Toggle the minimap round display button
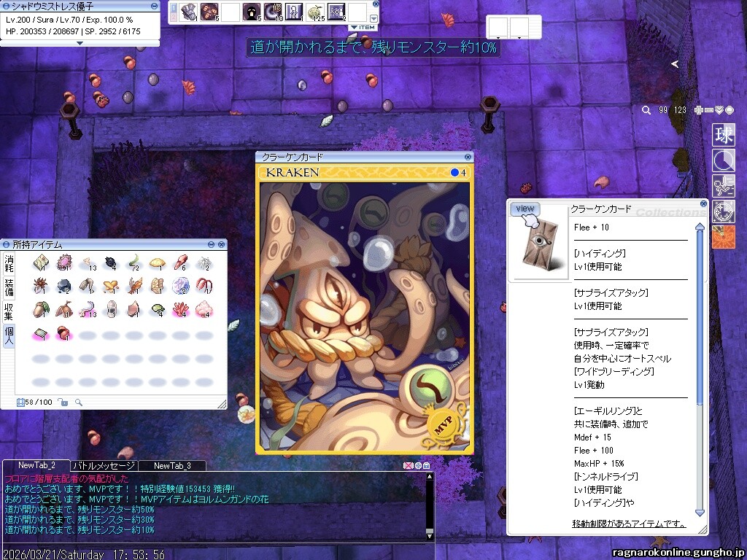This screenshot has width=747, height=560. tap(729, 110)
